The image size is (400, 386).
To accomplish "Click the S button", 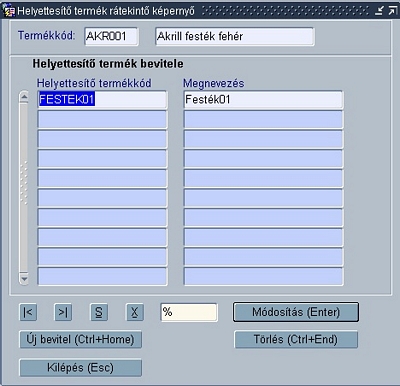I will [99, 312].
